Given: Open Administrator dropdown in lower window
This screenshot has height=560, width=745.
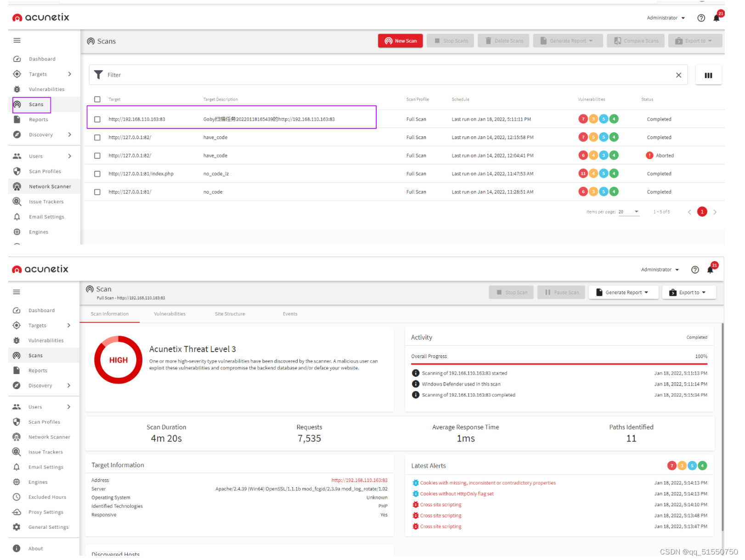Looking at the screenshot, I should (x=660, y=269).
